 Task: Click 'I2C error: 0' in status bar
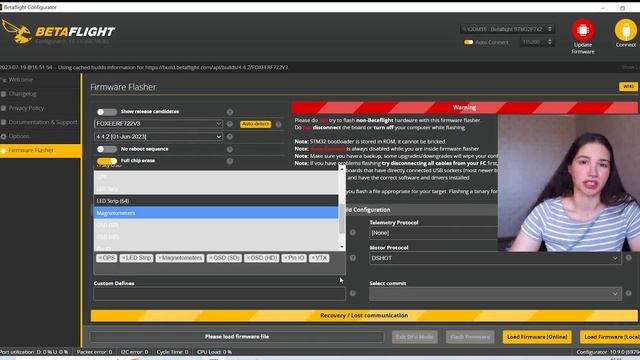(x=134, y=352)
